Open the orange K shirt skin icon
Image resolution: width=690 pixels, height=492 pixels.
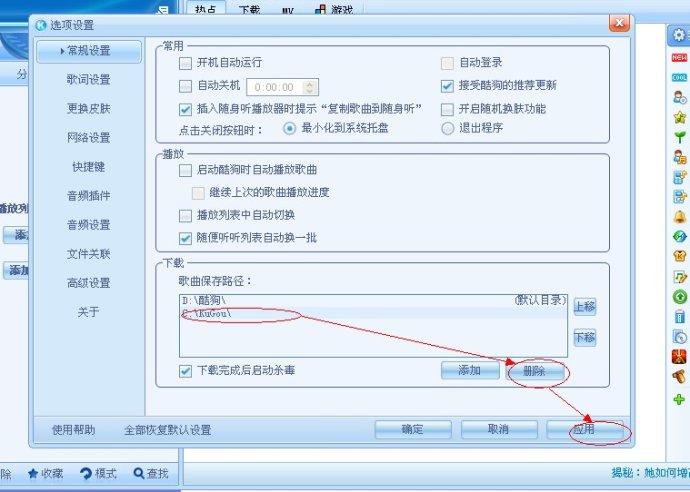point(680,256)
